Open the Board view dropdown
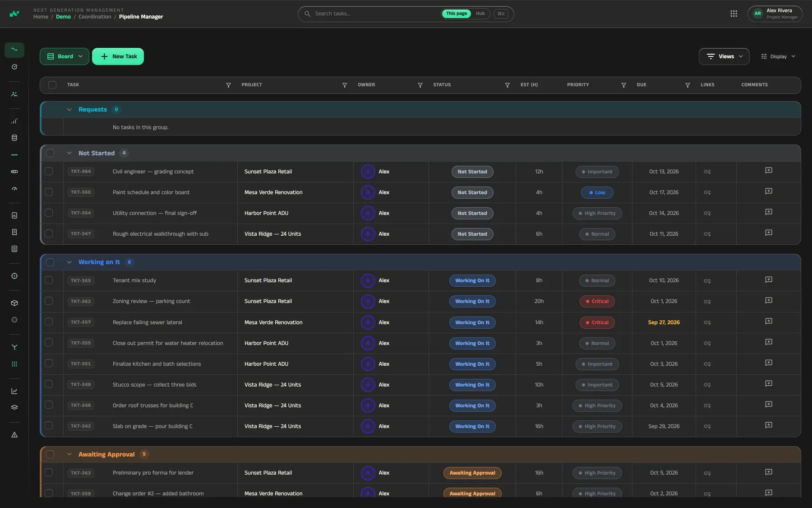The image size is (812, 508). 65,56
